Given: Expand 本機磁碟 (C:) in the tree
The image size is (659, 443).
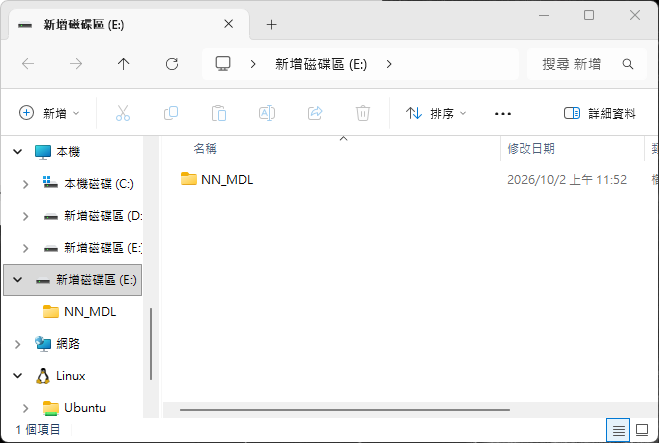Looking at the screenshot, I should (x=26, y=184).
